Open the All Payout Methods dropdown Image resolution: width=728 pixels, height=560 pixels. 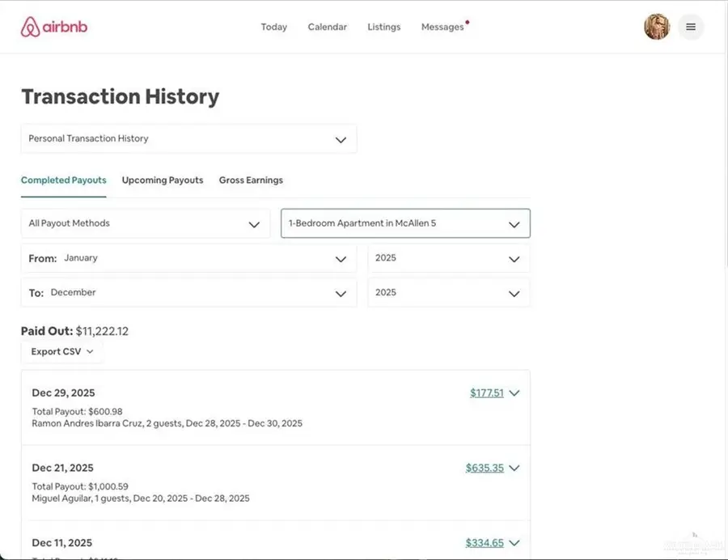(x=145, y=223)
